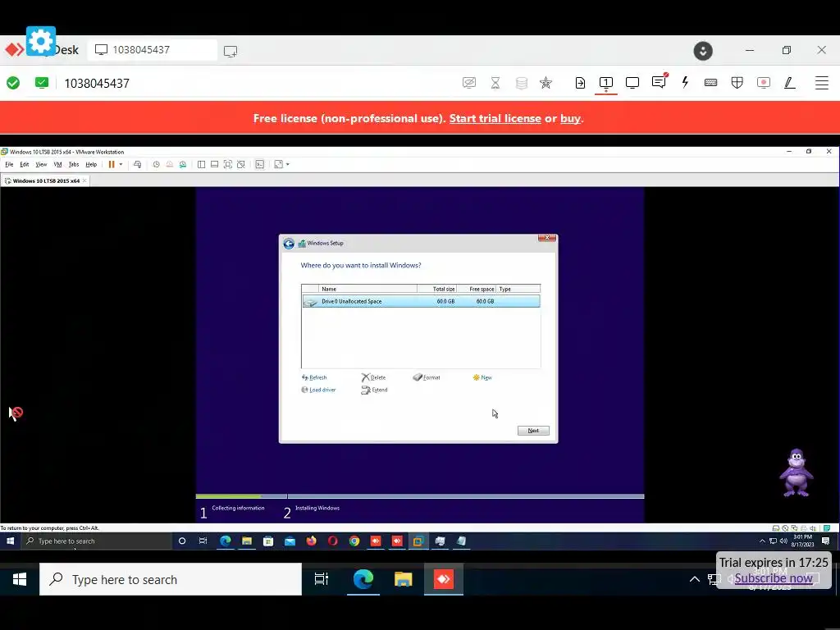The image size is (840, 630).
Task: Click the purple BonziBuddy gorilla
Action: 796,473
